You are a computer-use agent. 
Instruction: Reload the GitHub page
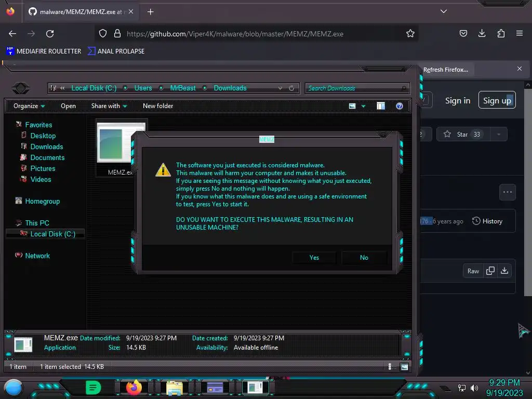coord(50,34)
